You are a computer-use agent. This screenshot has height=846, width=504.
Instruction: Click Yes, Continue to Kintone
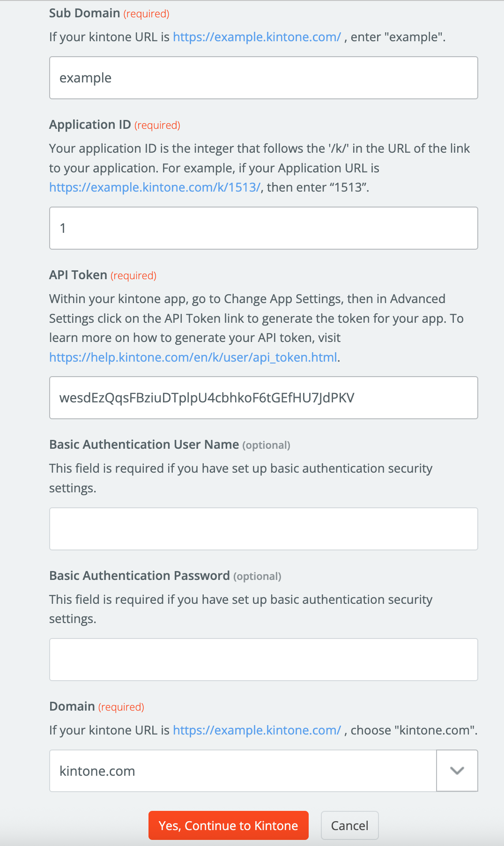[x=228, y=825]
